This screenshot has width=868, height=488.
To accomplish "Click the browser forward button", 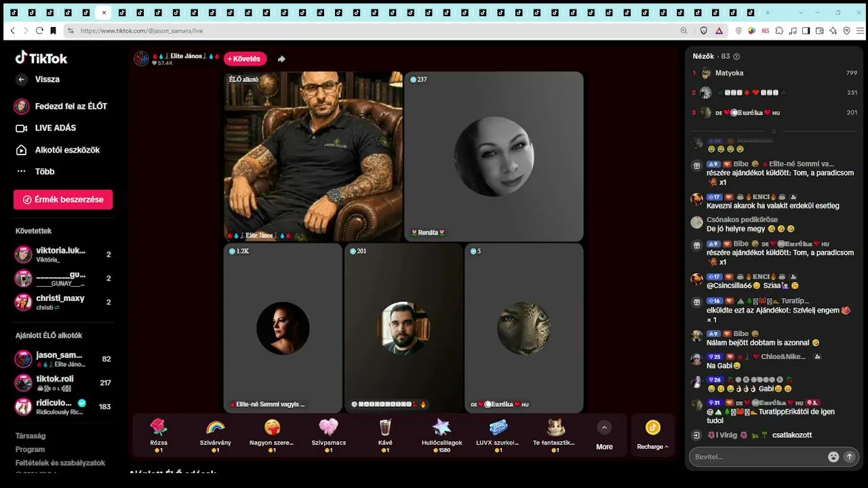I will tap(26, 30).
